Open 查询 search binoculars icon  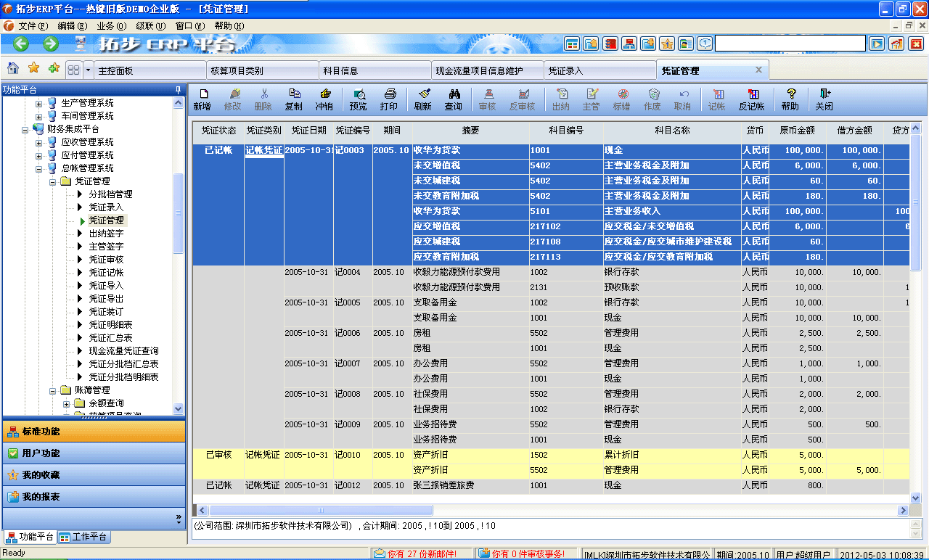[x=454, y=99]
